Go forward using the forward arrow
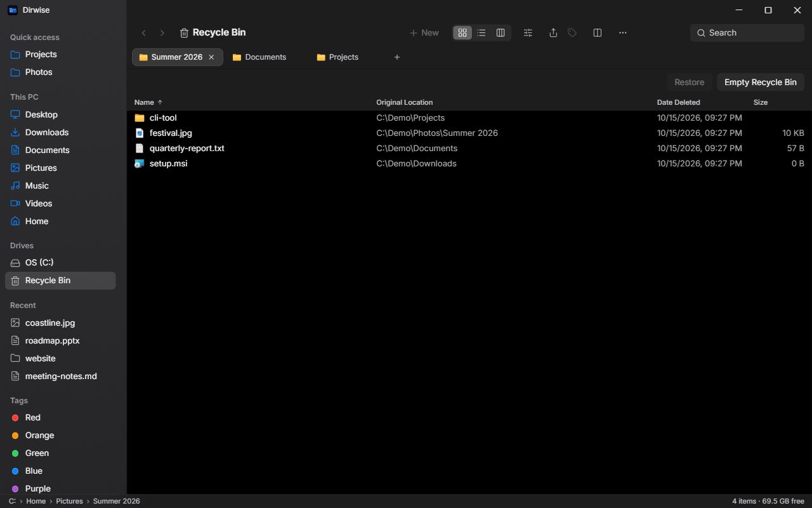812x508 pixels. 162,33
